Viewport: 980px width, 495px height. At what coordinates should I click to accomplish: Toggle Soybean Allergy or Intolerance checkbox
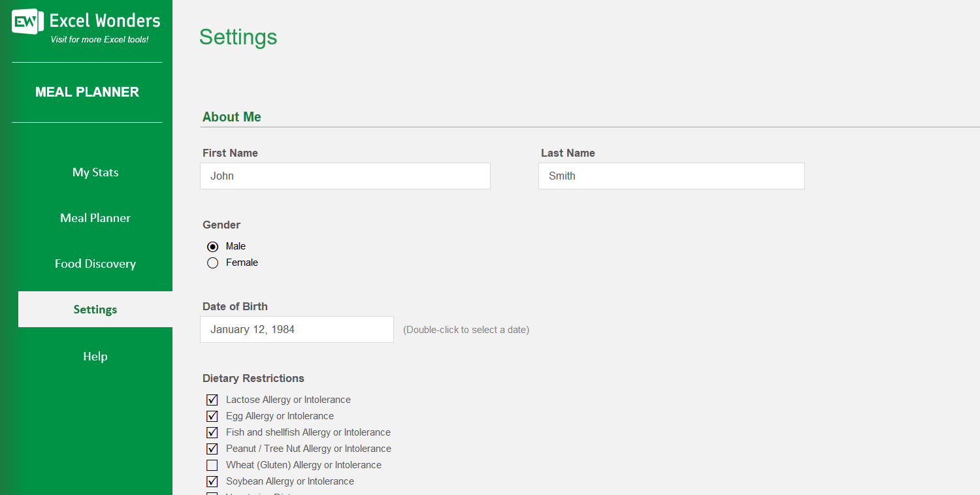pyautogui.click(x=212, y=482)
